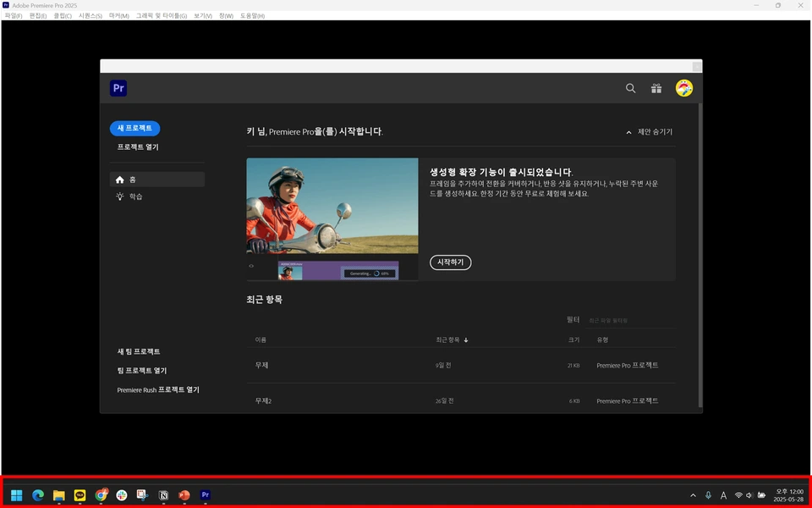Click the Home screen vertical scrollbar

click(700, 255)
